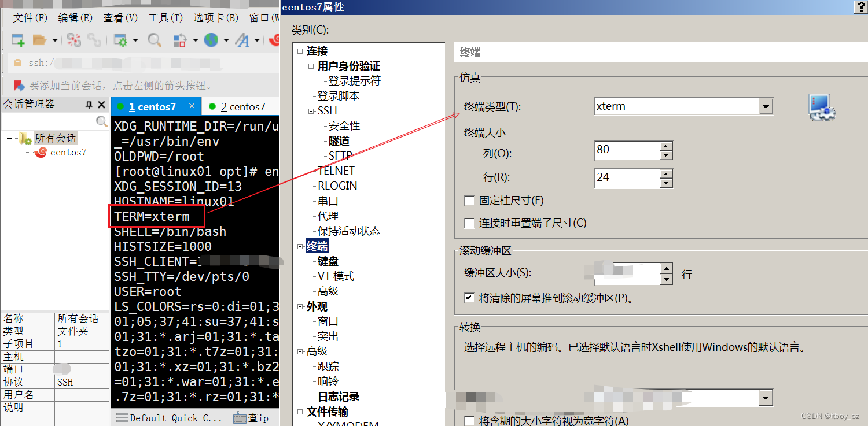This screenshot has height=426, width=868.
Task: Select 响铃 under 高级
Action: point(328,381)
